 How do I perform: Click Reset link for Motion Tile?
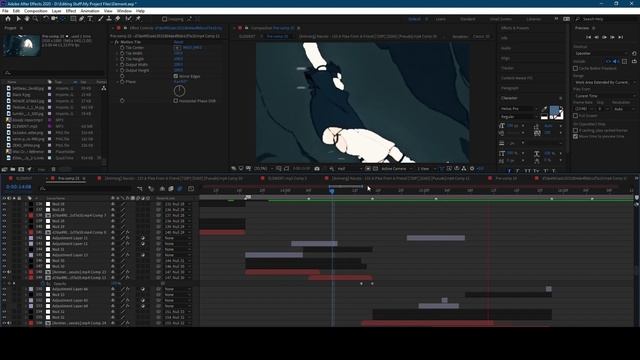178,42
